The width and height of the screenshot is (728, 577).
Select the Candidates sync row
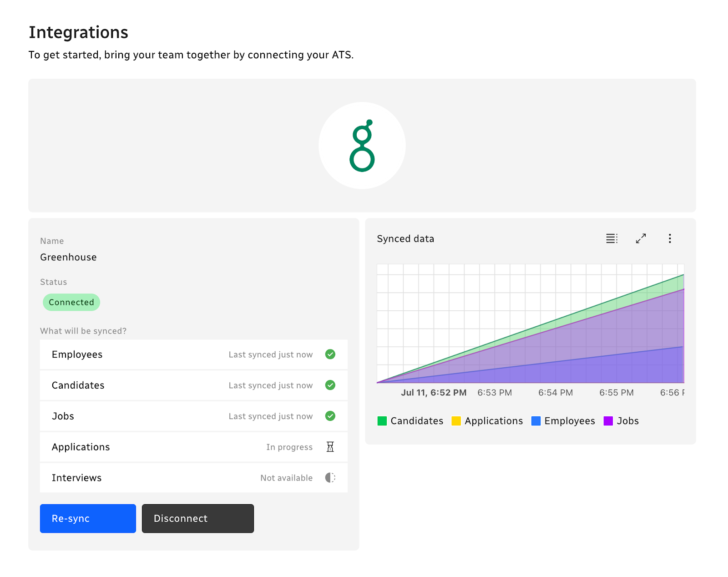point(194,385)
